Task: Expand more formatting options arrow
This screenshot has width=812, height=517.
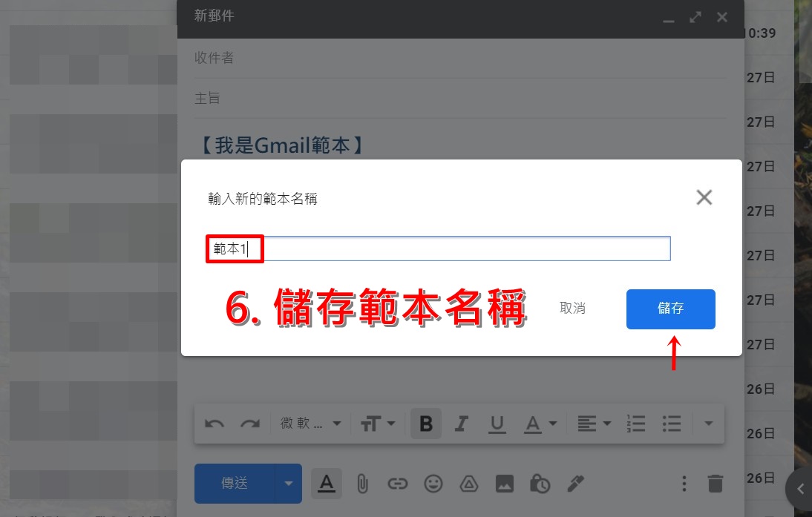Action: (x=708, y=424)
